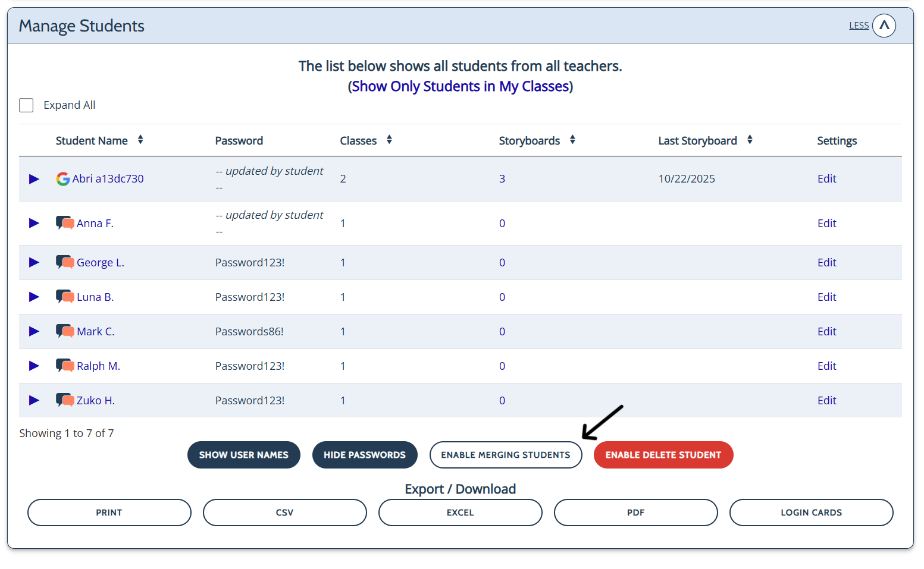924x569 pixels.
Task: Sort by Classes column arrows
Action: (x=389, y=140)
